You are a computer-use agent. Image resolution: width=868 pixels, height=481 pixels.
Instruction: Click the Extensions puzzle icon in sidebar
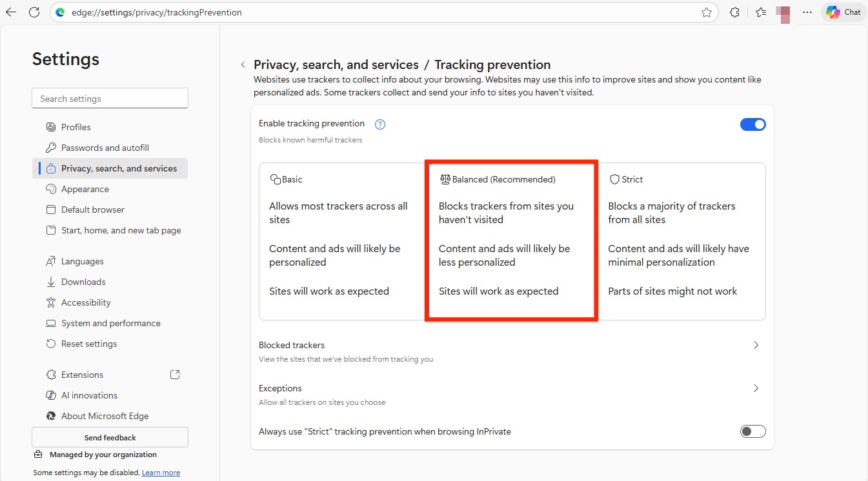coord(51,375)
